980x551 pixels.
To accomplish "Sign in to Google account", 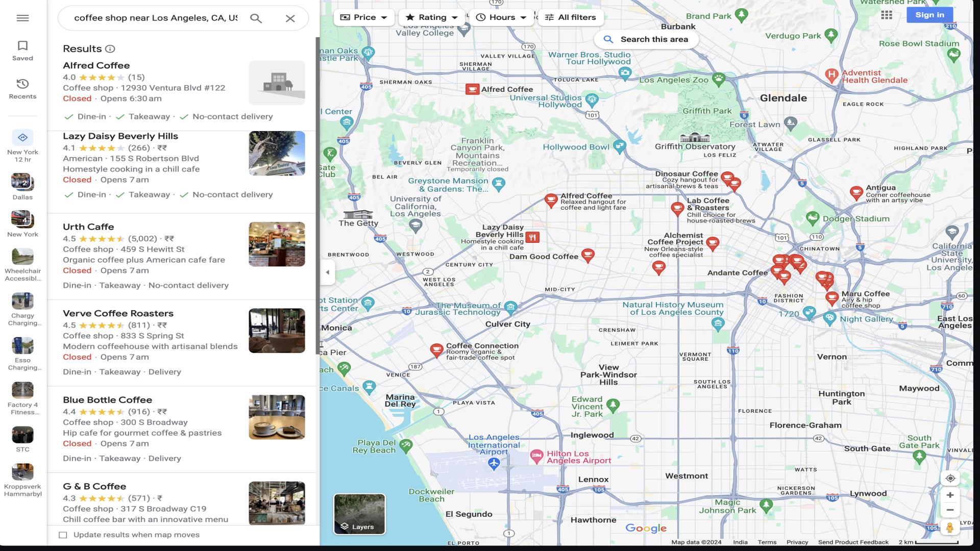I will click(x=929, y=15).
